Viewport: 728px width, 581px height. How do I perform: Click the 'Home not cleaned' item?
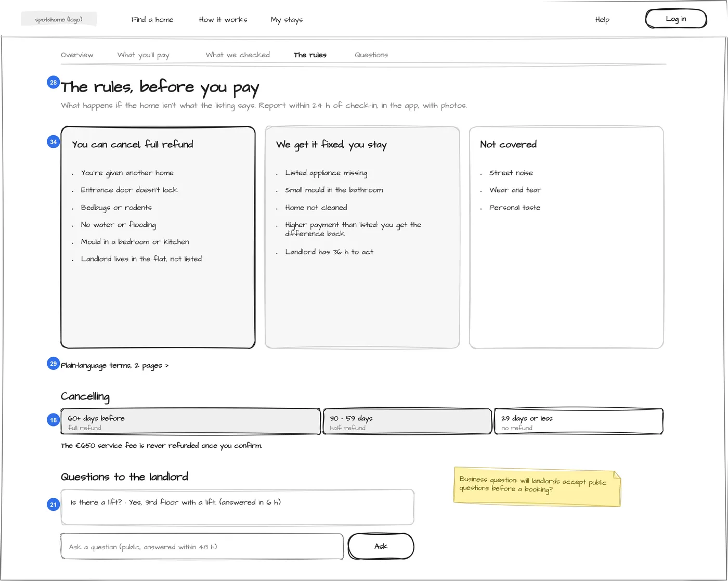316,208
